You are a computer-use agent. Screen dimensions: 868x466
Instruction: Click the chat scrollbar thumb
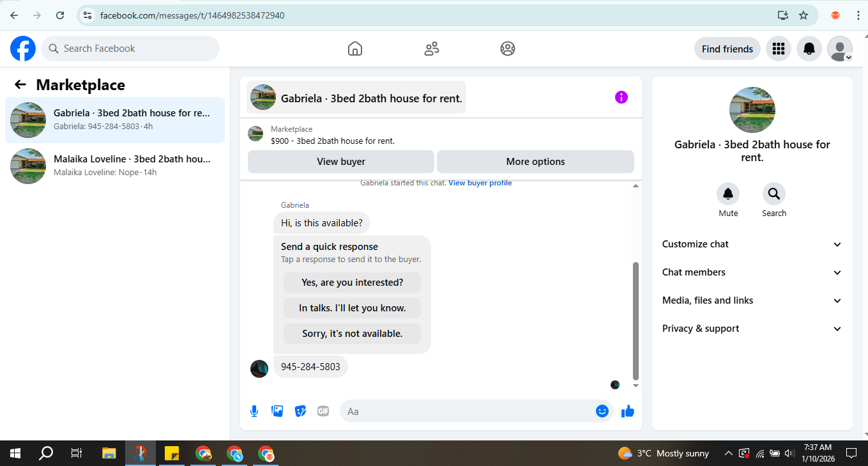click(636, 321)
